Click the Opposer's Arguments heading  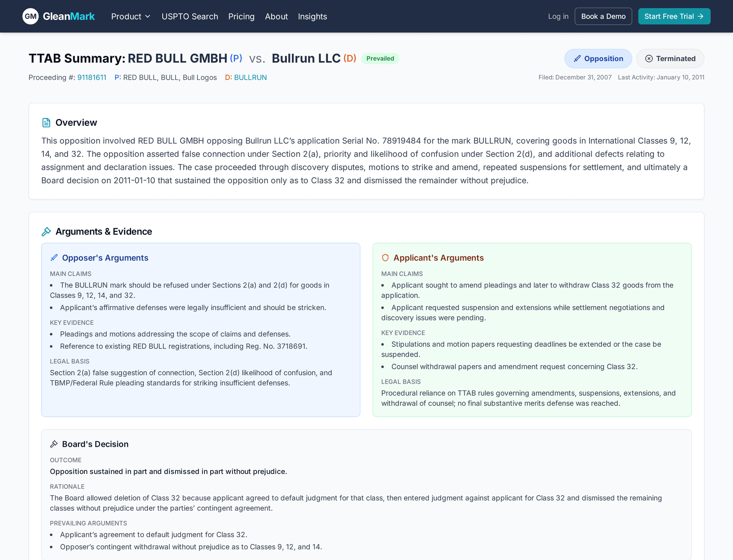coord(105,258)
